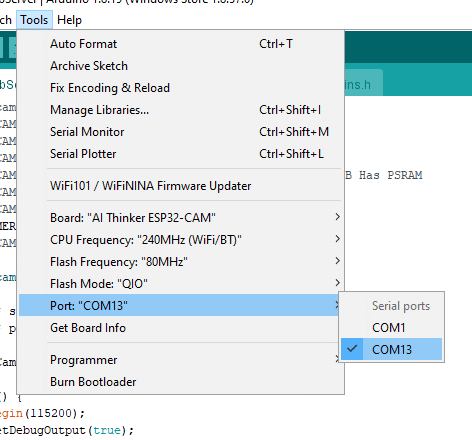Click Get Board Info

tap(180, 328)
